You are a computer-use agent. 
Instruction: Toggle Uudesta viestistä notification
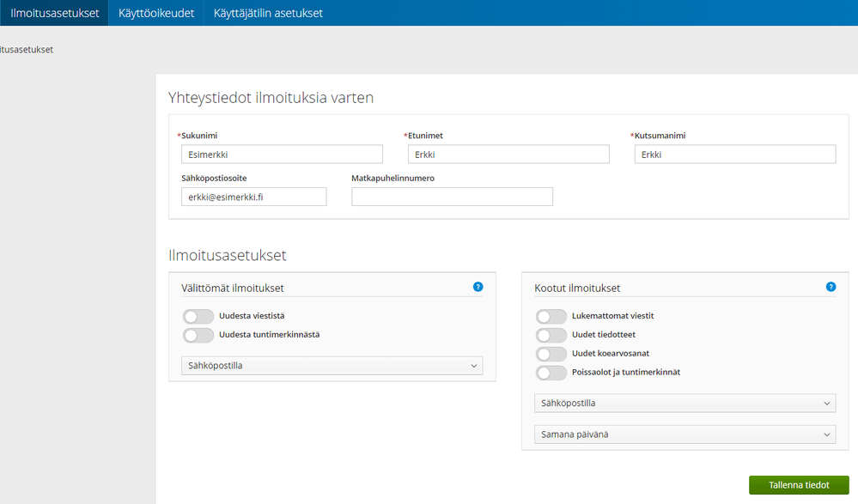point(198,316)
